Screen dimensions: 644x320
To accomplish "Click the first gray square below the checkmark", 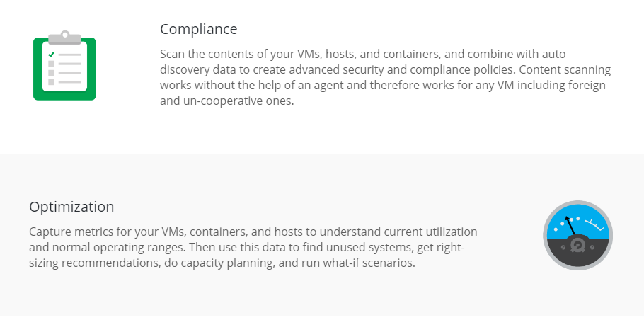I will [52, 64].
